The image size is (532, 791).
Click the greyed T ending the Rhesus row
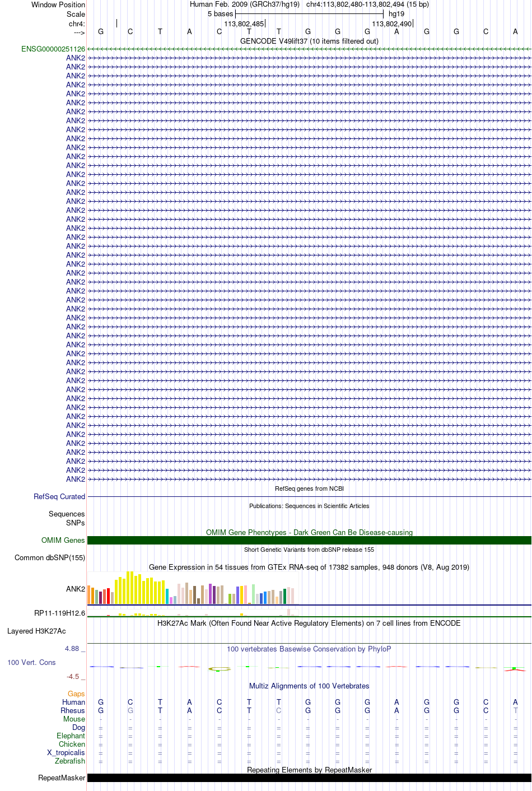pyautogui.click(x=515, y=710)
